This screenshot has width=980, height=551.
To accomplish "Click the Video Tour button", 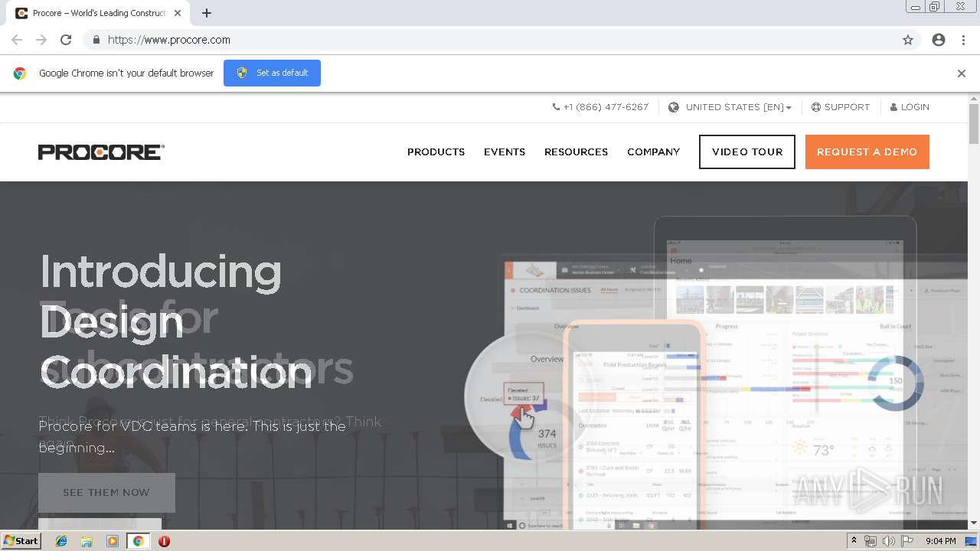I will click(747, 152).
